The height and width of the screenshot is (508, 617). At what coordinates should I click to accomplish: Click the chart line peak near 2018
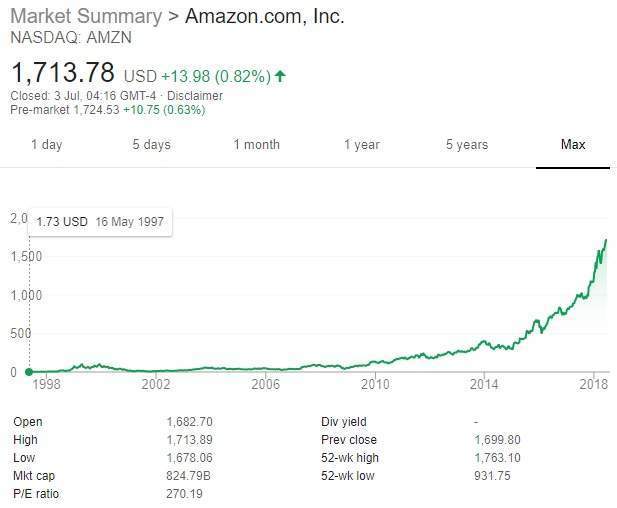607,240
